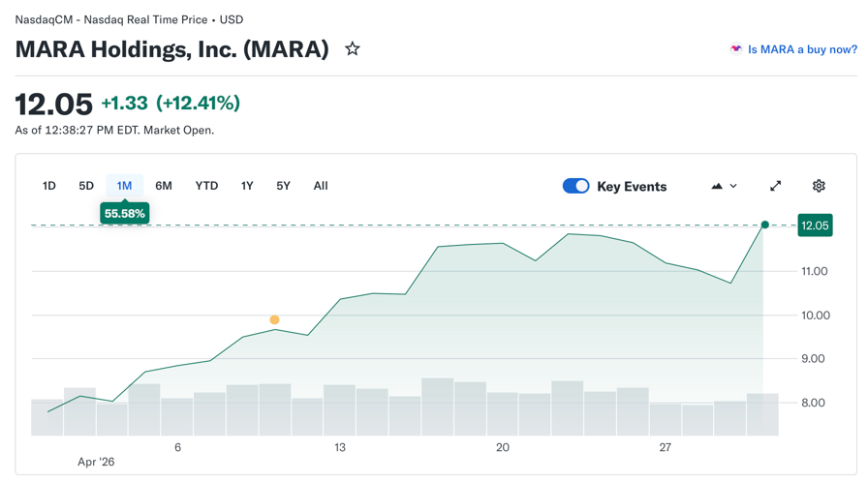Click the yellow key event marker on chart

(274, 319)
